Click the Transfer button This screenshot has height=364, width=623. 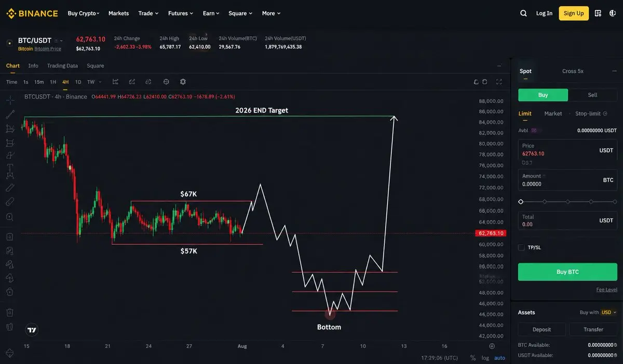593,329
